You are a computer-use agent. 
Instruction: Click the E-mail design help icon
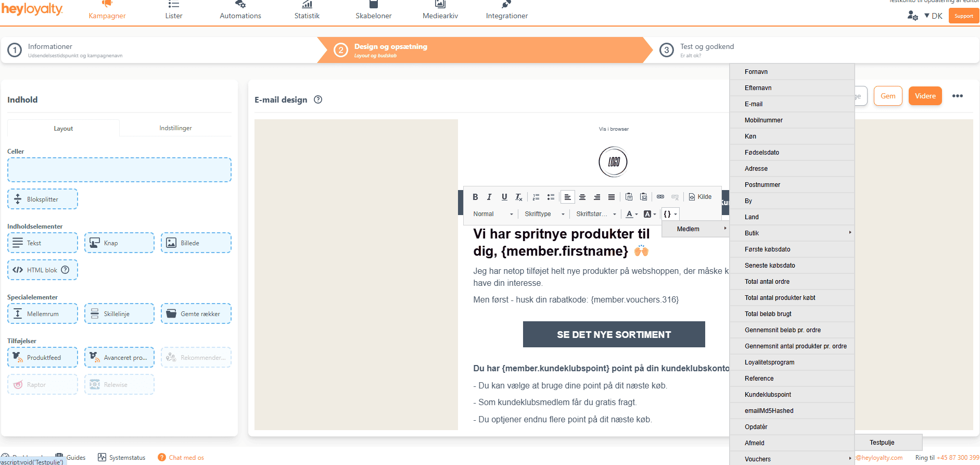click(318, 99)
